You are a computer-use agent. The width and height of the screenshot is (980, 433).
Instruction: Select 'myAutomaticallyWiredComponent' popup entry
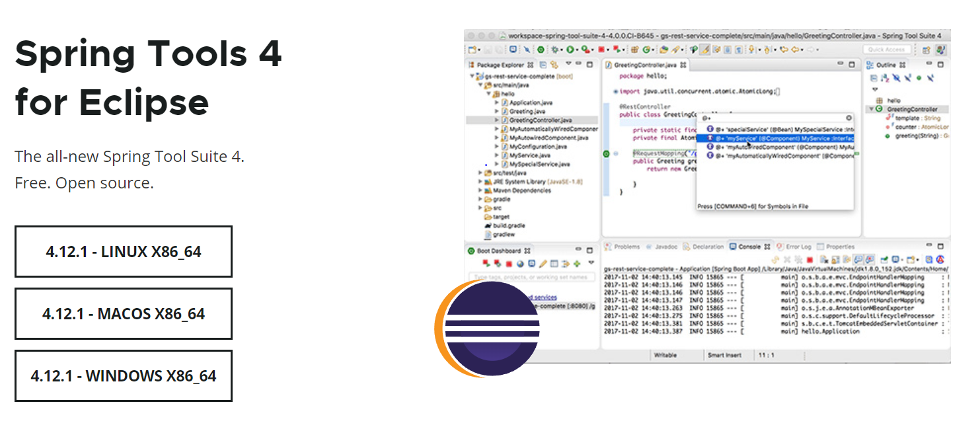pos(780,155)
